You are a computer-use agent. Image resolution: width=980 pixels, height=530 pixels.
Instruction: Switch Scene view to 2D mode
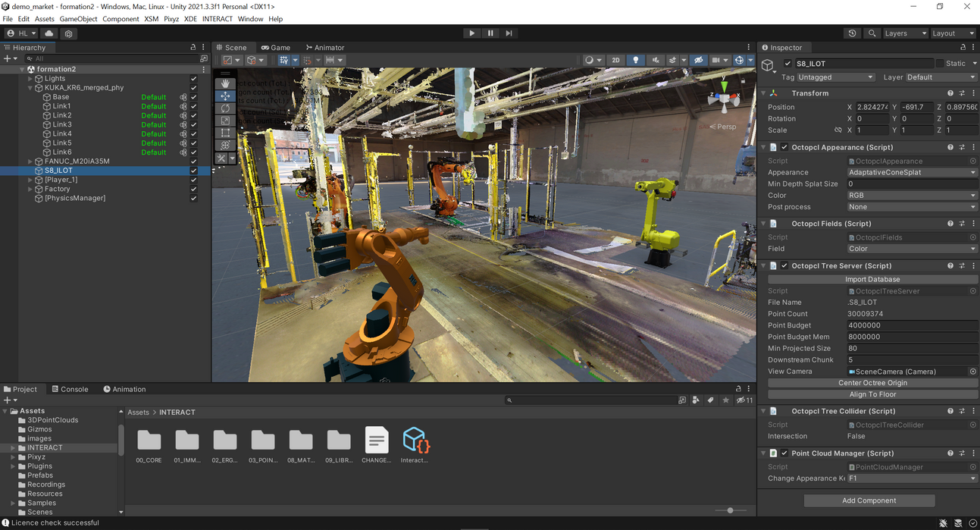pyautogui.click(x=615, y=60)
